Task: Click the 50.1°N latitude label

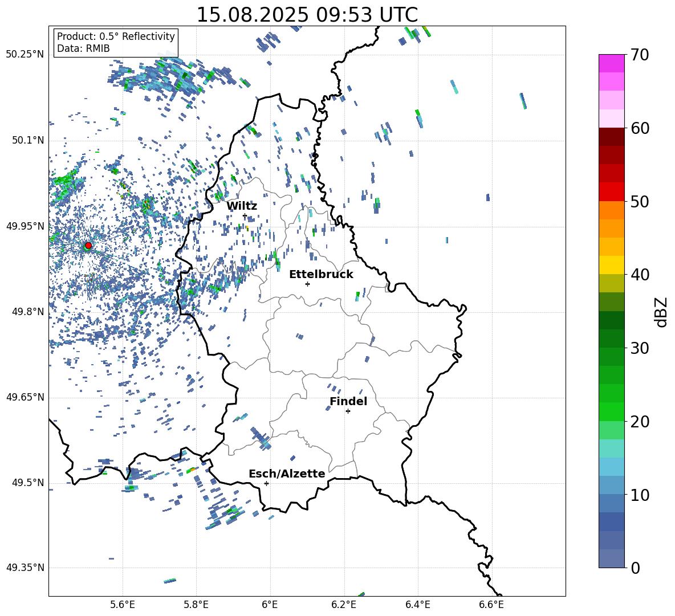Action: (x=29, y=140)
